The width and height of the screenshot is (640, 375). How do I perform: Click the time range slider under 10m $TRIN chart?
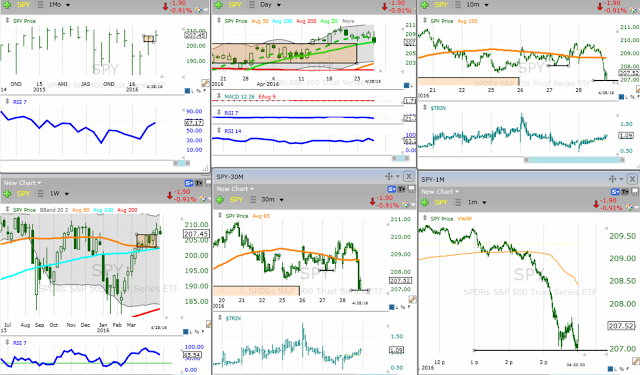point(574,160)
